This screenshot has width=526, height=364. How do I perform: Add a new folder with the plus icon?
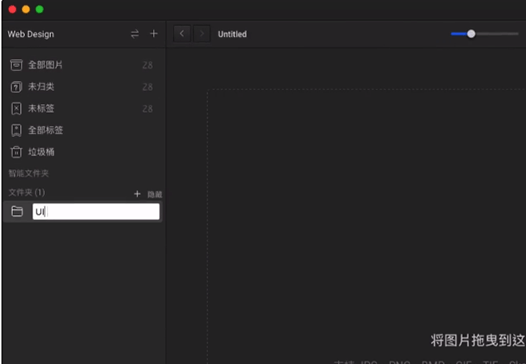[x=137, y=194]
